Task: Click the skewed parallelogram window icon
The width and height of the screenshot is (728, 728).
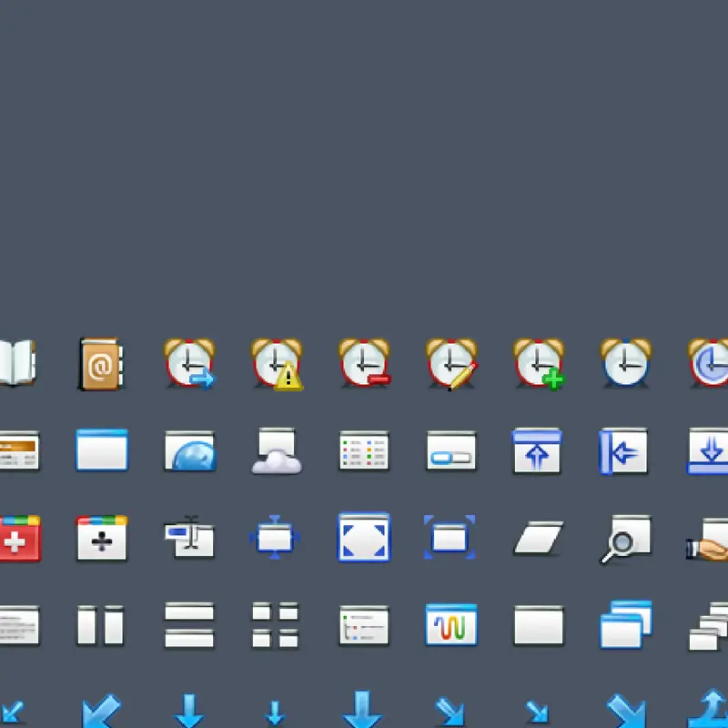Action: [539, 538]
